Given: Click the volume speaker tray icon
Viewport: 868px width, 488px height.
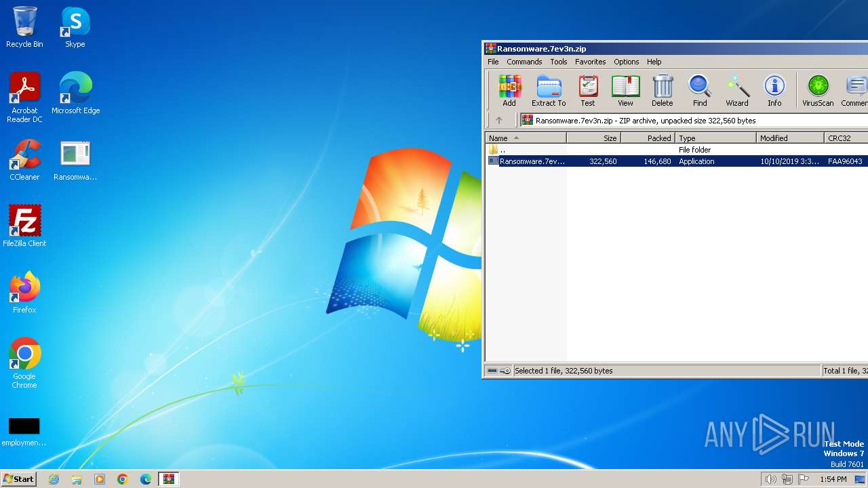Looking at the screenshot, I should point(770,479).
